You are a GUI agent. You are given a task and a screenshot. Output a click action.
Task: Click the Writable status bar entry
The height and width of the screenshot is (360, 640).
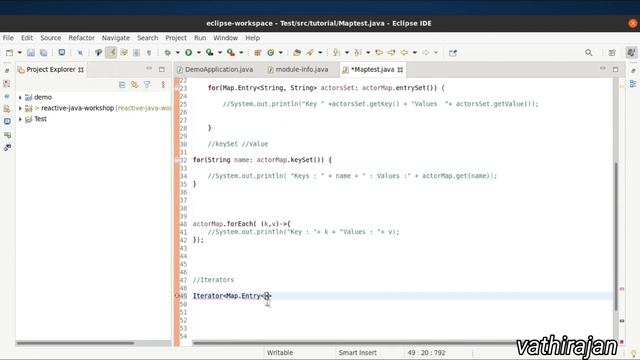point(280,353)
